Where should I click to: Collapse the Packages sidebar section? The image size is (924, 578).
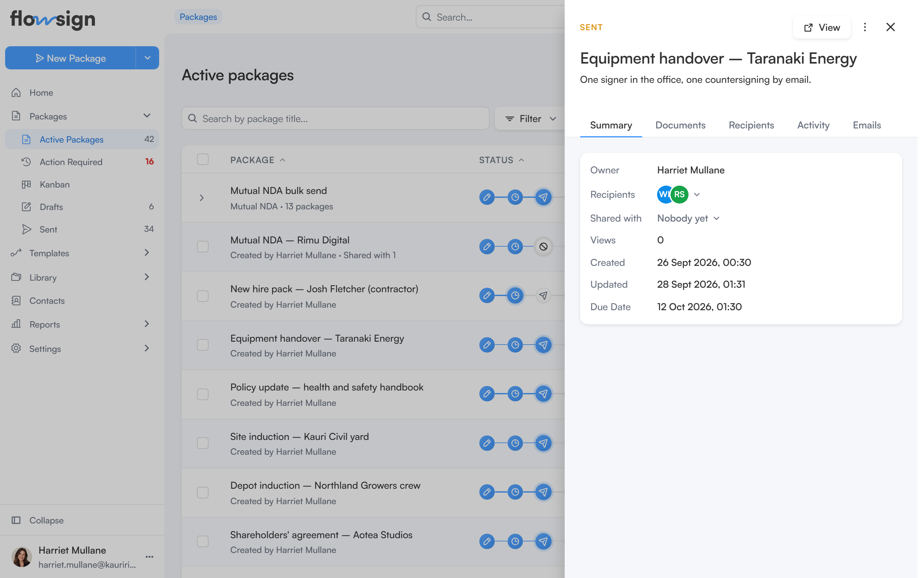(147, 116)
